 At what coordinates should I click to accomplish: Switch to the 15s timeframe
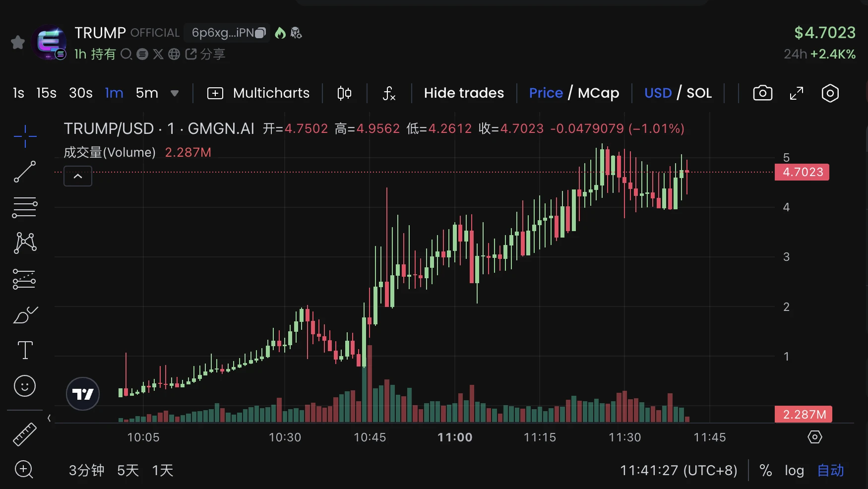pos(46,93)
